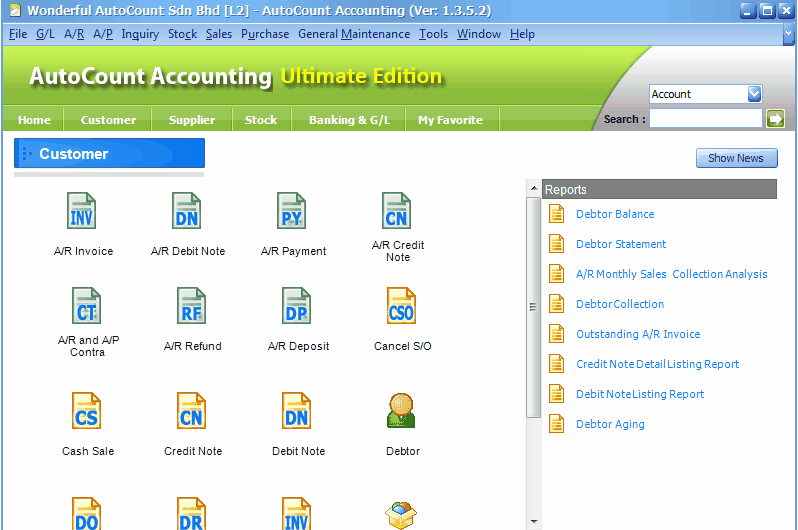Open the Debtor Balance report link

click(x=615, y=214)
